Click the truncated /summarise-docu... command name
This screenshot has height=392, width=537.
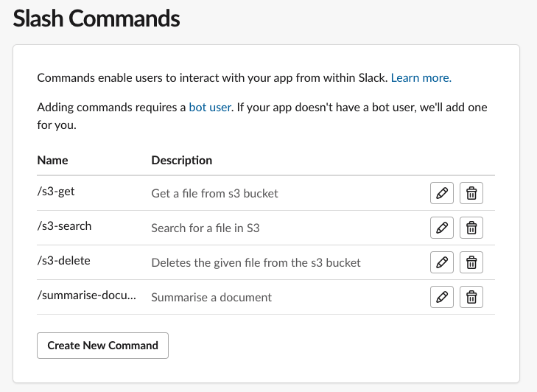[87, 296]
